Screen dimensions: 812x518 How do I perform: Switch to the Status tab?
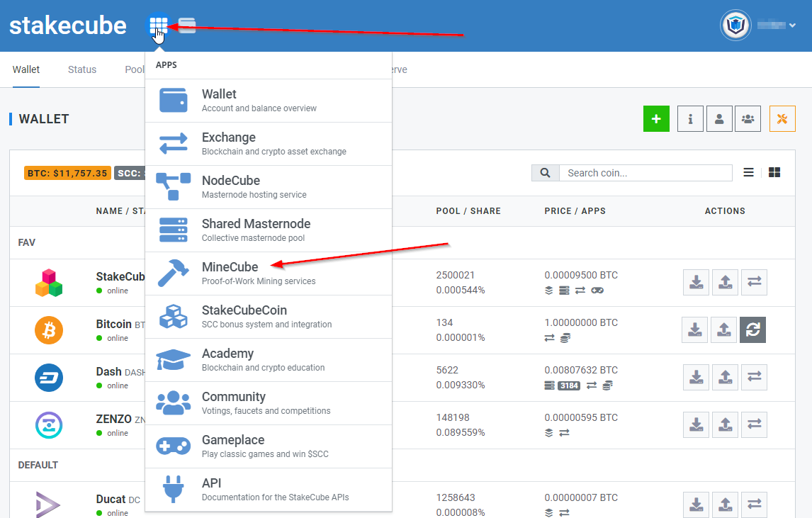pos(81,69)
